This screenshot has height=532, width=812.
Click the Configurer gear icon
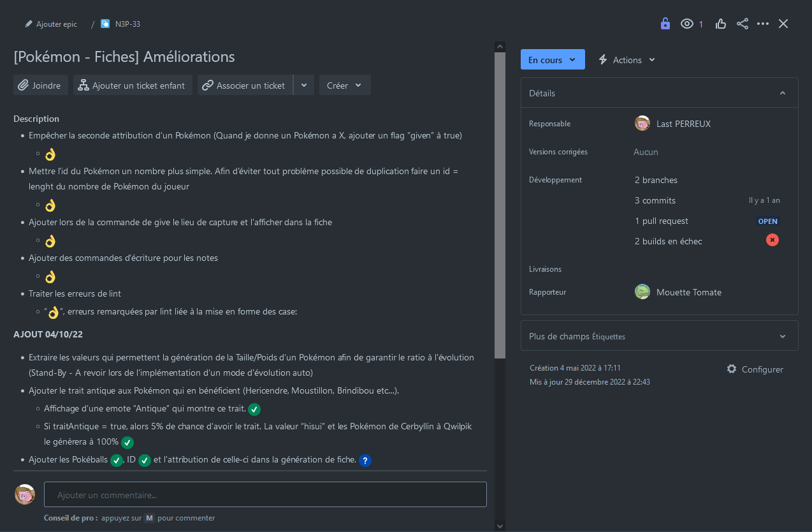(x=732, y=369)
